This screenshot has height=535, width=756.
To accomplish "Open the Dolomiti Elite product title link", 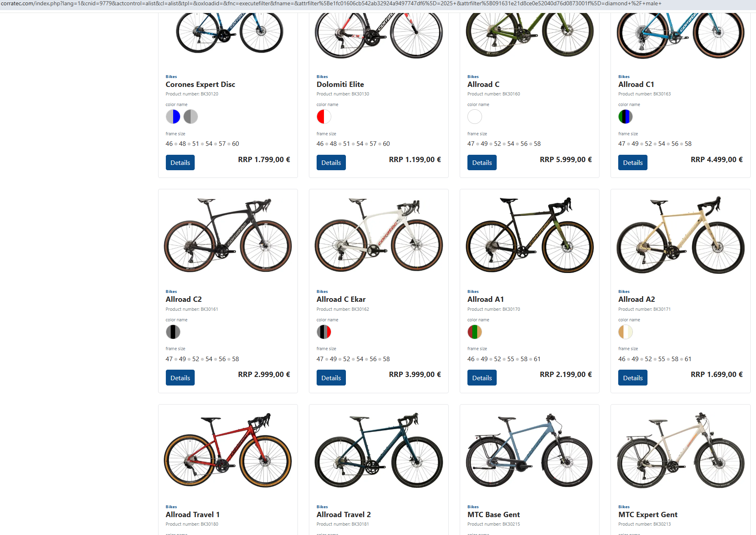I will 340,84.
